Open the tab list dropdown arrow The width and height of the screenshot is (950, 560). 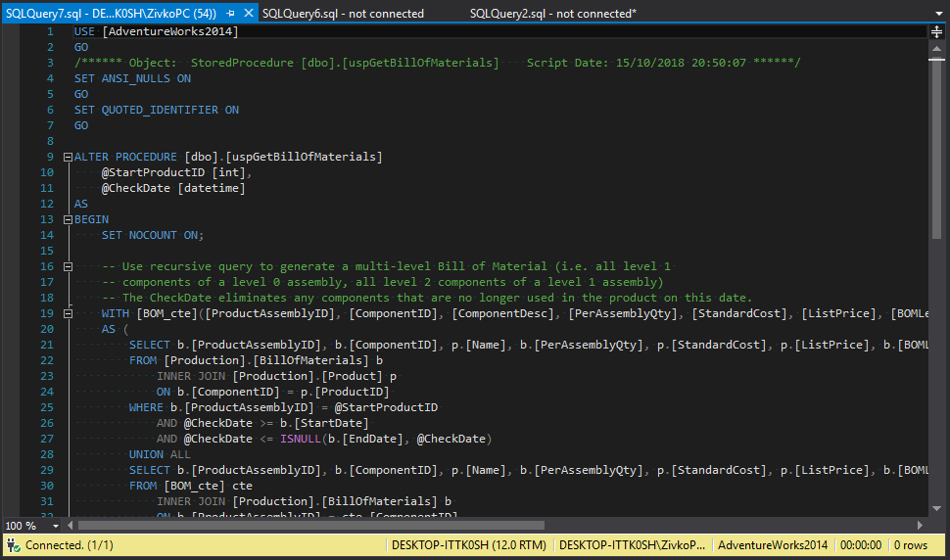(938, 14)
